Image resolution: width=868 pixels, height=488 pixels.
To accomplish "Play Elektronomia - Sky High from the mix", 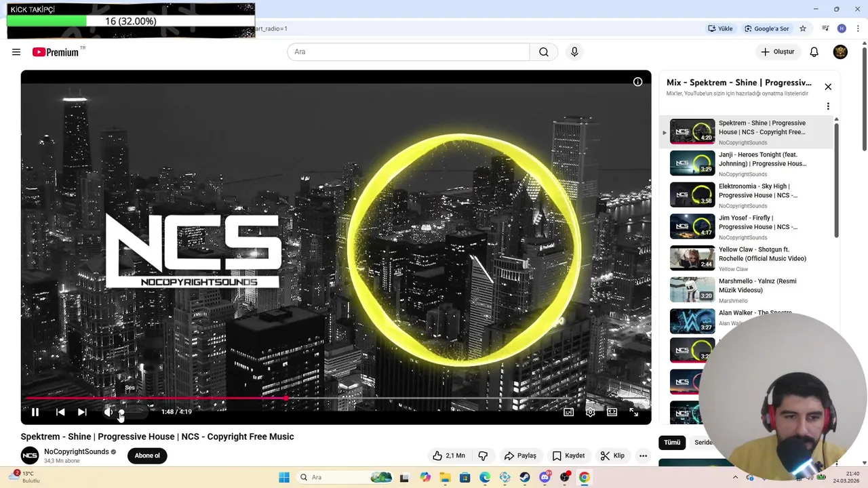I will click(746, 195).
